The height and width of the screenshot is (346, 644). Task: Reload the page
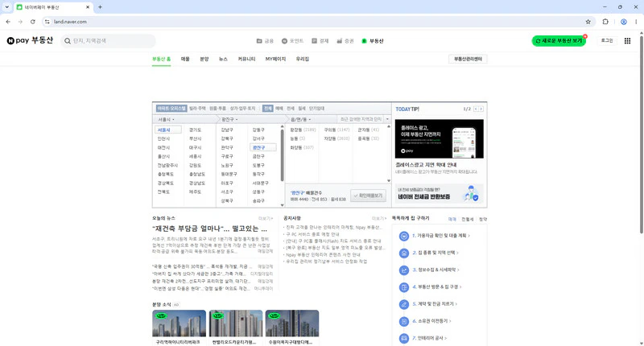click(x=32, y=22)
